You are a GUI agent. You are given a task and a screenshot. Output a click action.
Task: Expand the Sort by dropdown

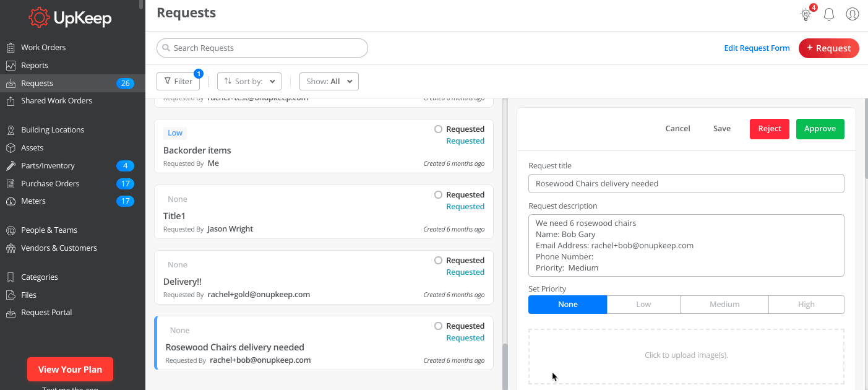click(x=249, y=82)
